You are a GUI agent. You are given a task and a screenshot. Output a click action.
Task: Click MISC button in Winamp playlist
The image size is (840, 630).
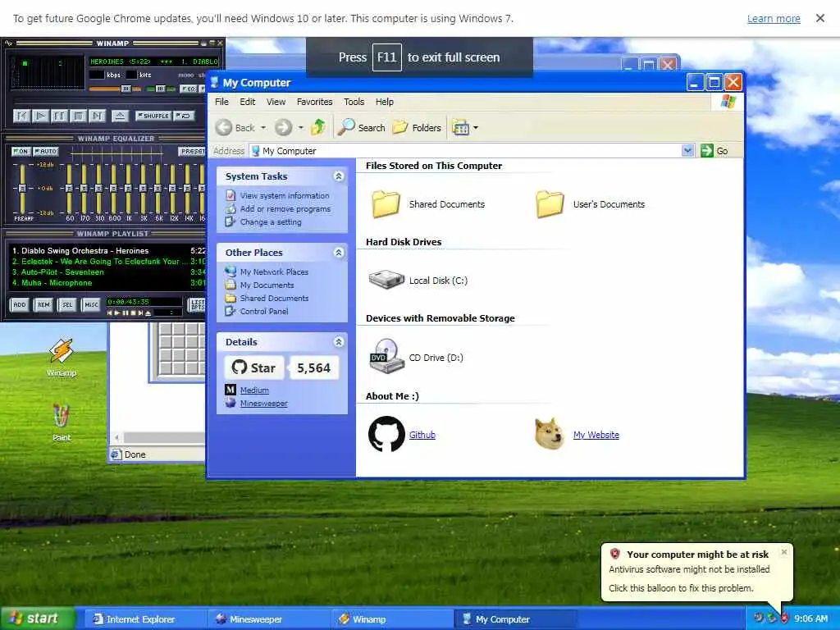click(x=91, y=305)
